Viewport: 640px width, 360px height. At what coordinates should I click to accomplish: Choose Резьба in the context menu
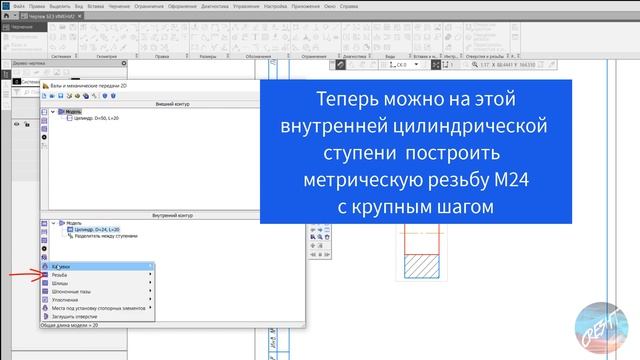pyautogui.click(x=97, y=275)
